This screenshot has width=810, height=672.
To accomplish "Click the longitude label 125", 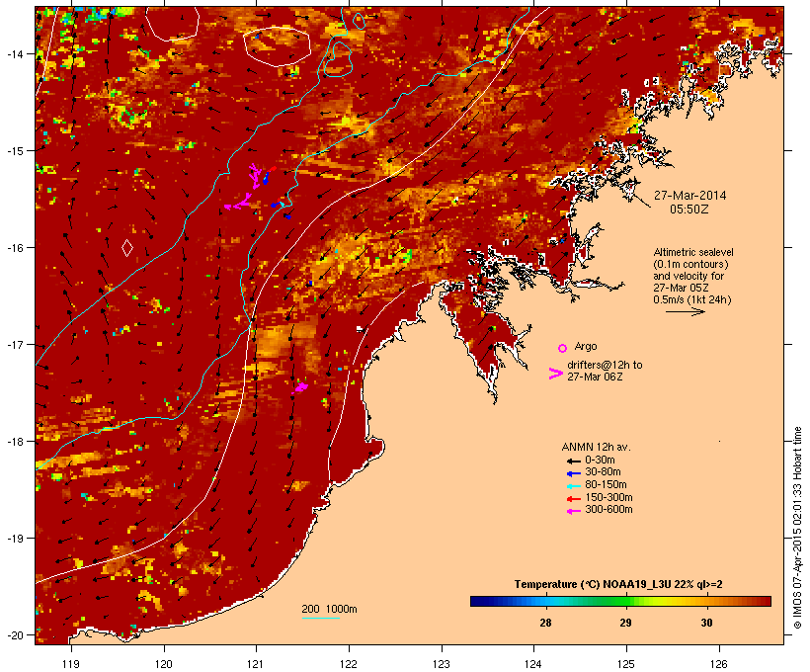I will (626, 664).
